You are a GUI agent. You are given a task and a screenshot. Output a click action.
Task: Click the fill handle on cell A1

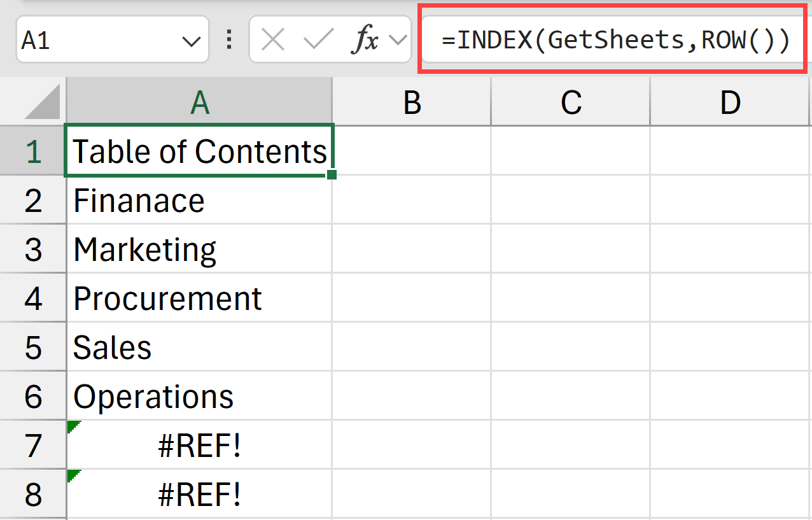(331, 174)
